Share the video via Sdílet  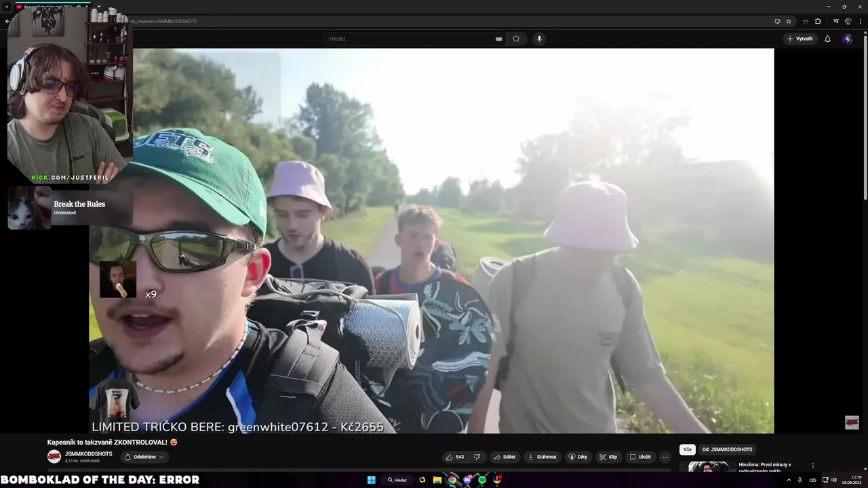pyautogui.click(x=505, y=457)
